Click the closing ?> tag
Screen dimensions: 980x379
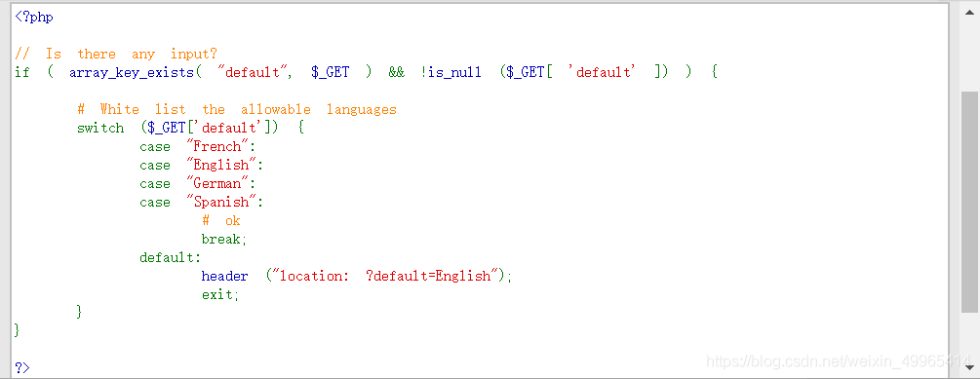[x=21, y=367]
